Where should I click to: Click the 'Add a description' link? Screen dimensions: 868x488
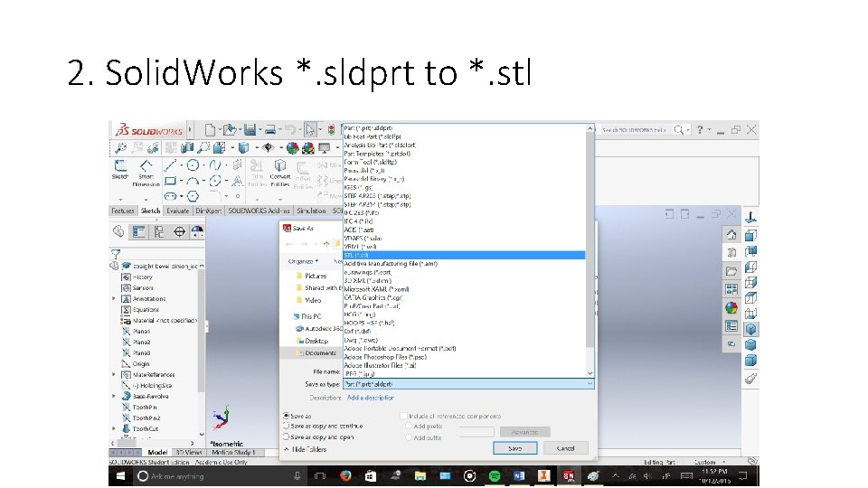click(371, 398)
